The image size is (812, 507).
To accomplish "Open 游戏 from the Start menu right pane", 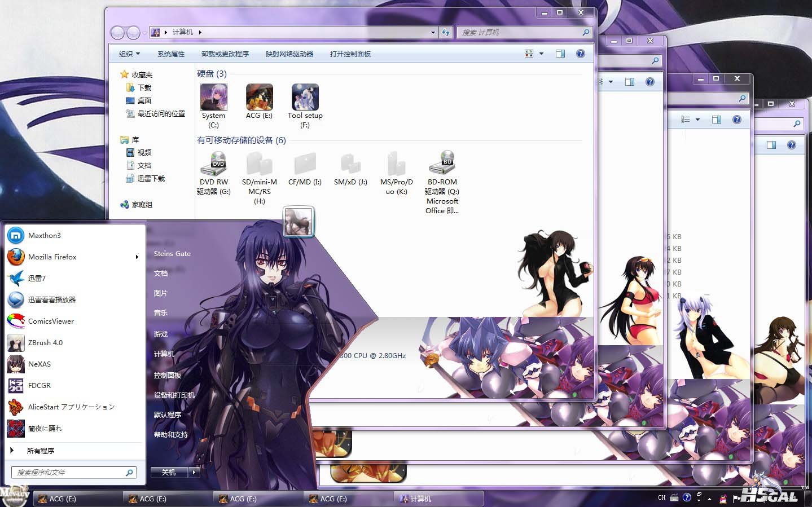I will 161,334.
